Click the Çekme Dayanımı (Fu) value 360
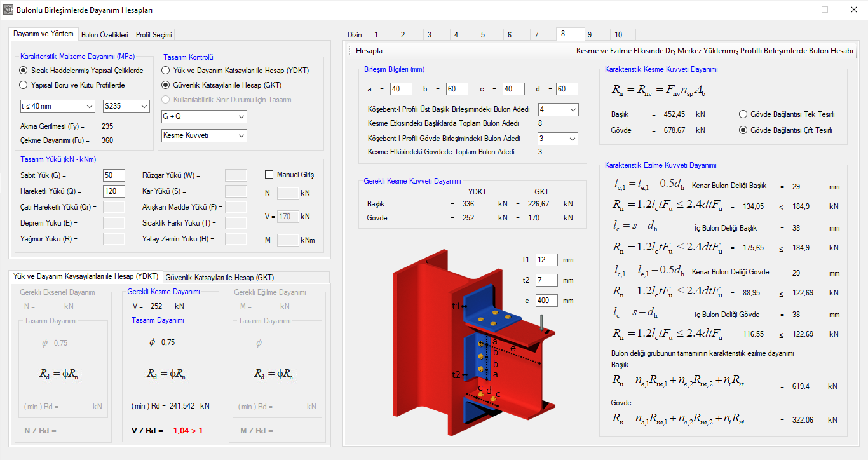 [107, 140]
